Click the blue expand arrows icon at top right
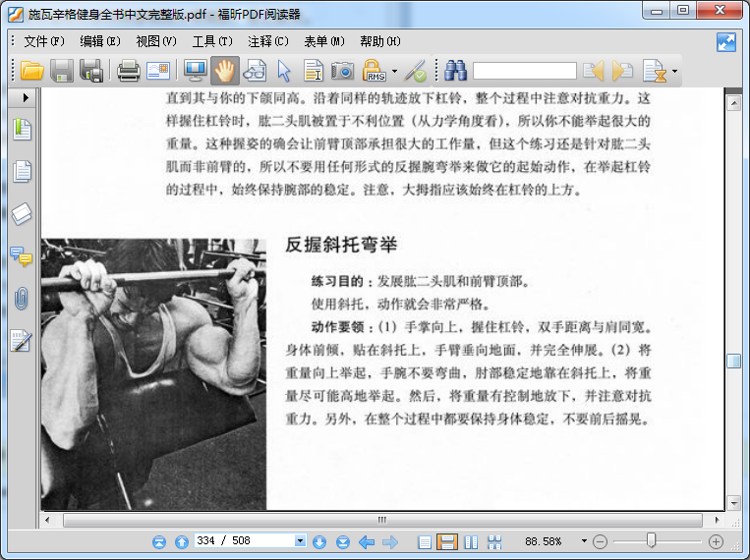The image size is (750, 560). (x=726, y=42)
